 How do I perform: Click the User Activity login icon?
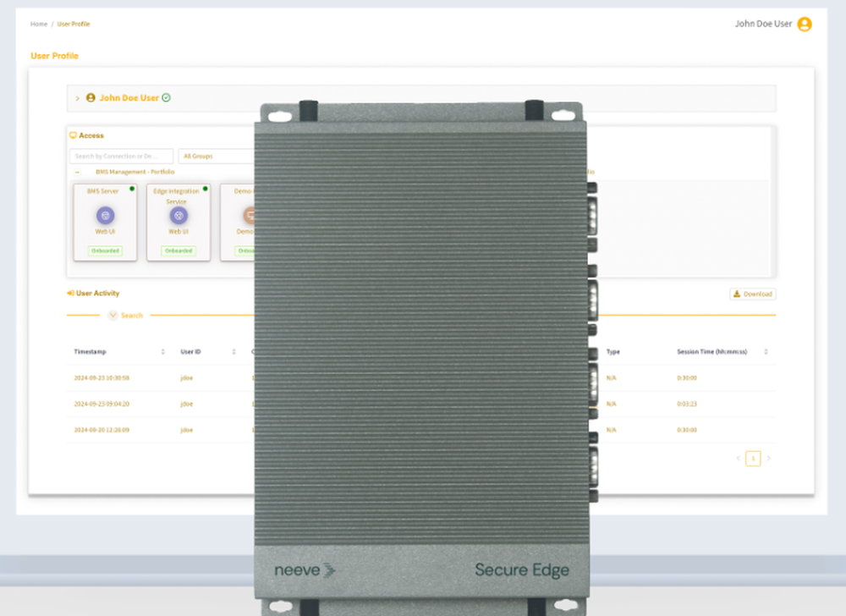[x=70, y=293]
